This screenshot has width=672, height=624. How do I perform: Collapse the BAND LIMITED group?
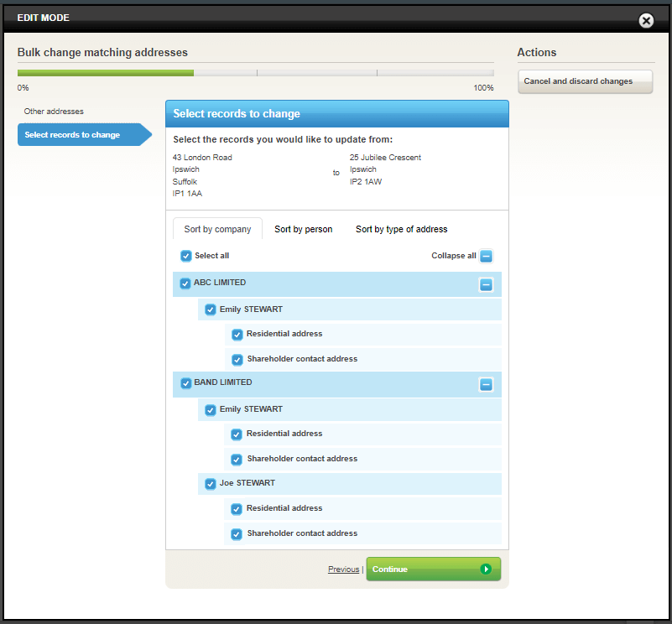[x=486, y=384]
